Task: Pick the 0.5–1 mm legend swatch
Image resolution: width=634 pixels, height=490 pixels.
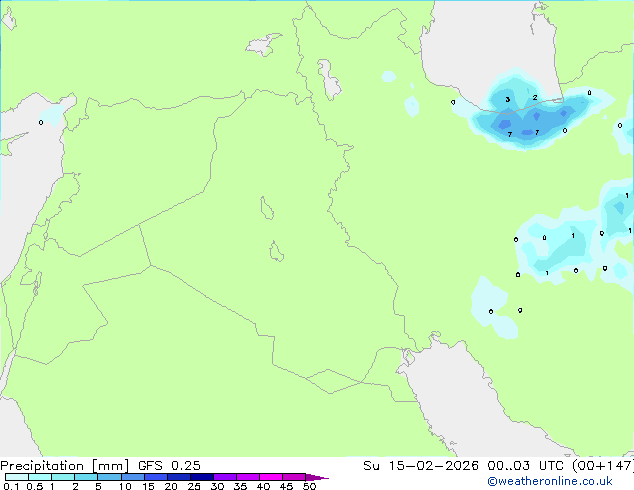Action: click(40, 477)
